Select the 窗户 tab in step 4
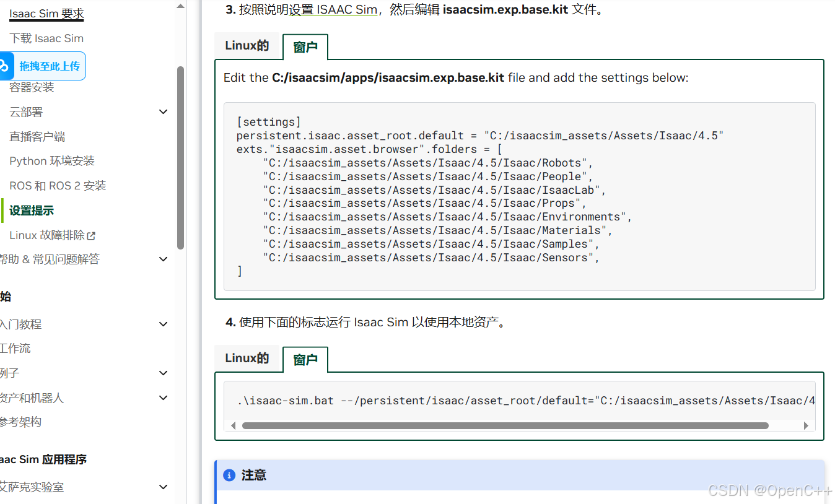The height and width of the screenshot is (504, 835). [305, 360]
